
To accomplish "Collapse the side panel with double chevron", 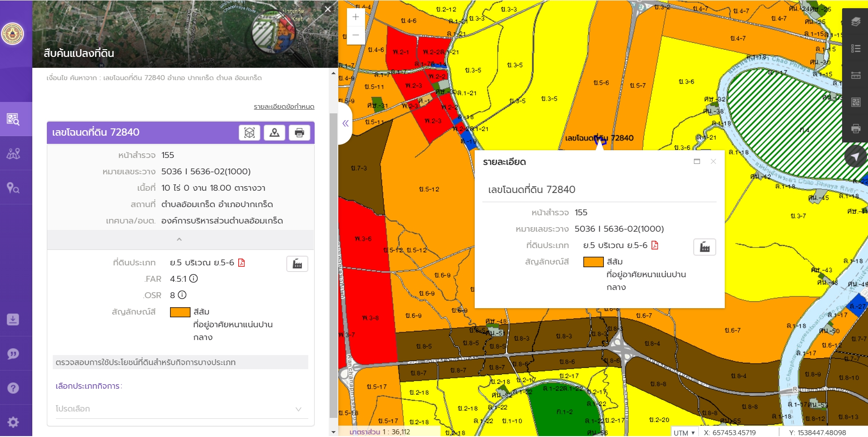I will (x=346, y=123).
